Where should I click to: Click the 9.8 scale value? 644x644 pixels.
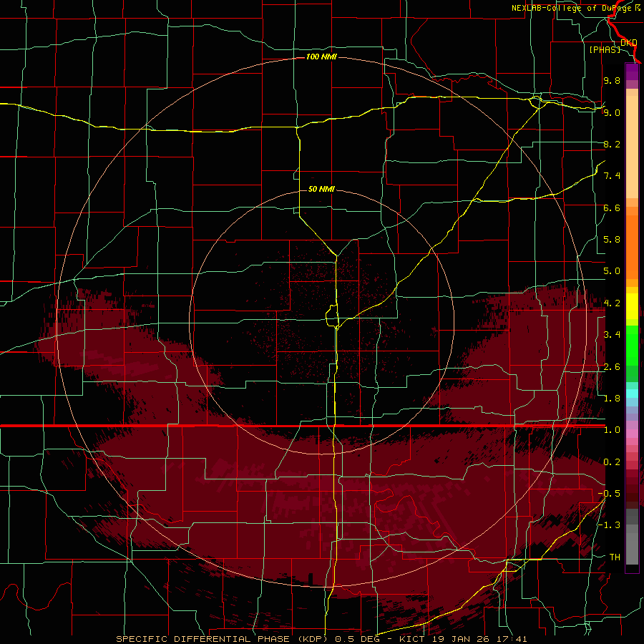click(612, 80)
